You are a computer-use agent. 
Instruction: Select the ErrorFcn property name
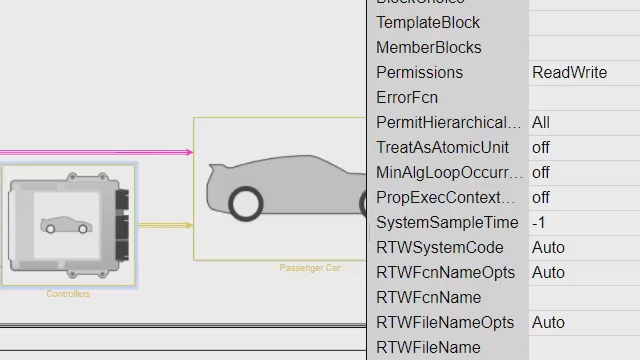(407, 98)
